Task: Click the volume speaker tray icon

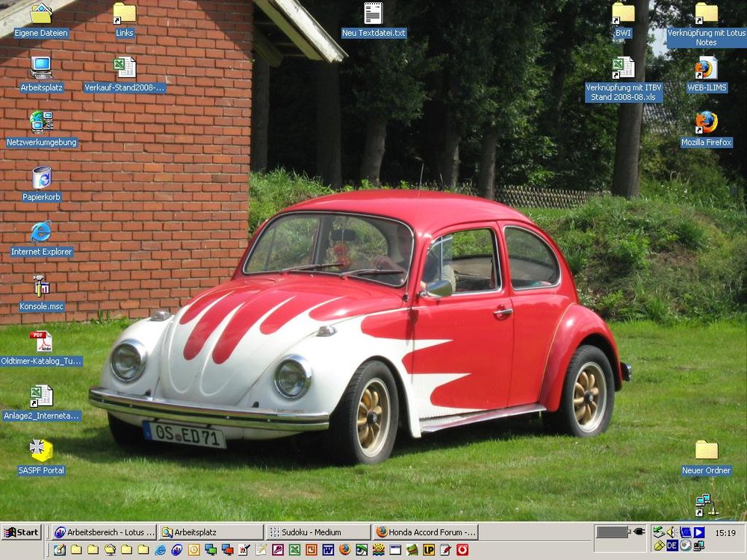Action: click(671, 532)
